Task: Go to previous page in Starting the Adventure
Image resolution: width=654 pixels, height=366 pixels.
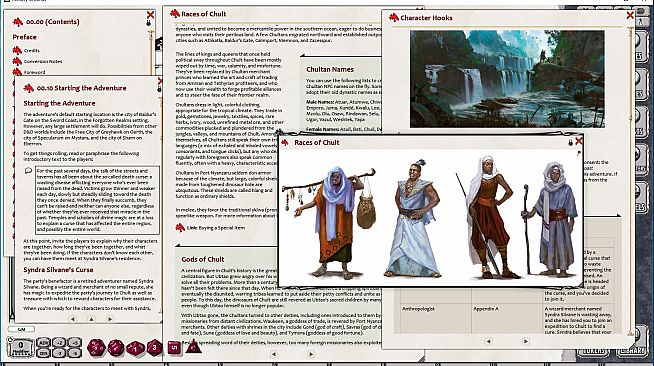Action: click(x=73, y=319)
